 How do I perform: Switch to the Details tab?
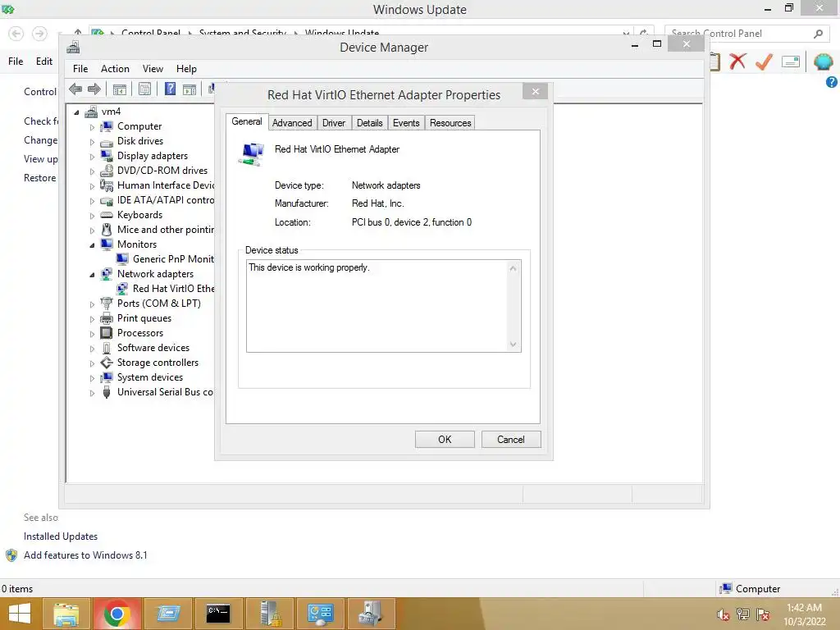click(370, 123)
